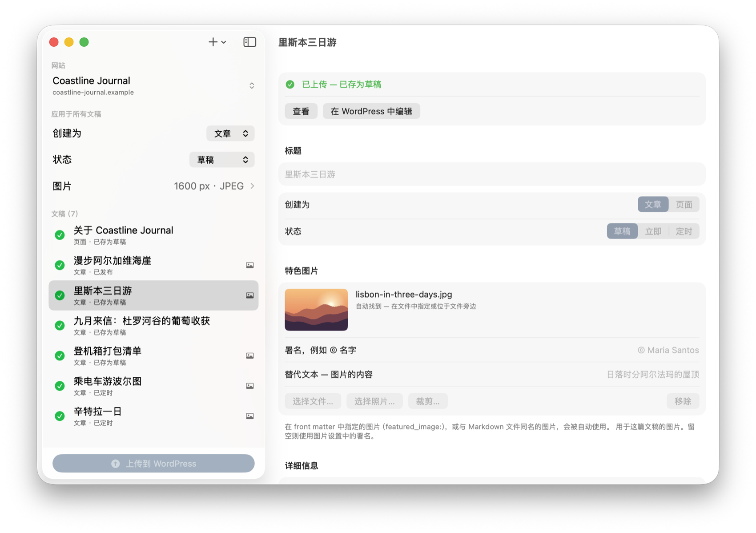
Task: Open the add document plus menu
Action: coord(217,42)
